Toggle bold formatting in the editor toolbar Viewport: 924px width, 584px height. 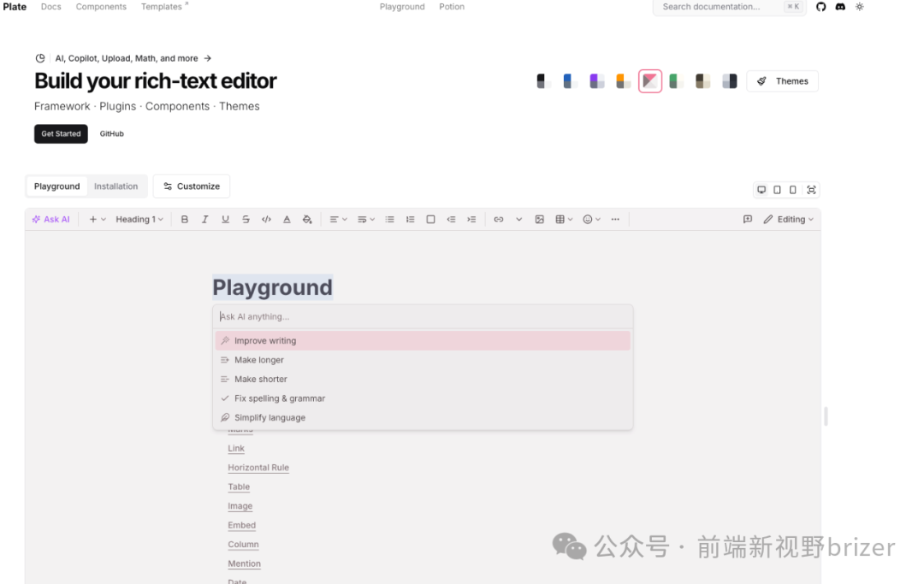coord(185,219)
